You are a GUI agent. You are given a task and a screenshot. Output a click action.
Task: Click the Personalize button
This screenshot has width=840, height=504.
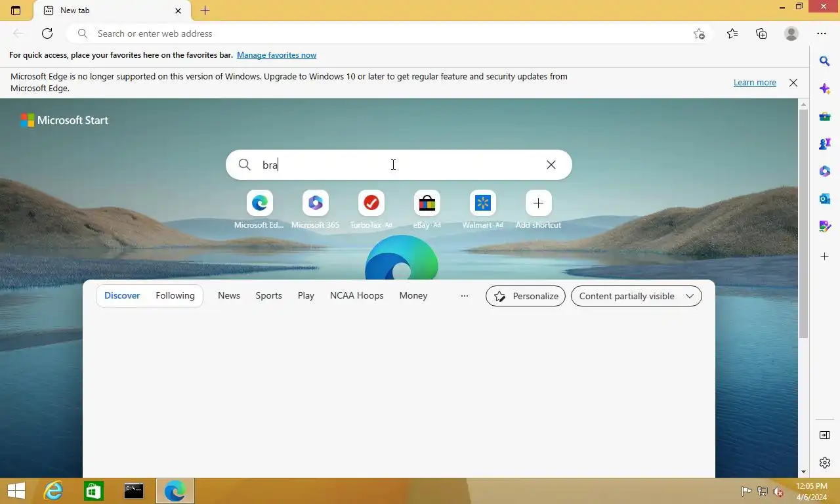(526, 296)
